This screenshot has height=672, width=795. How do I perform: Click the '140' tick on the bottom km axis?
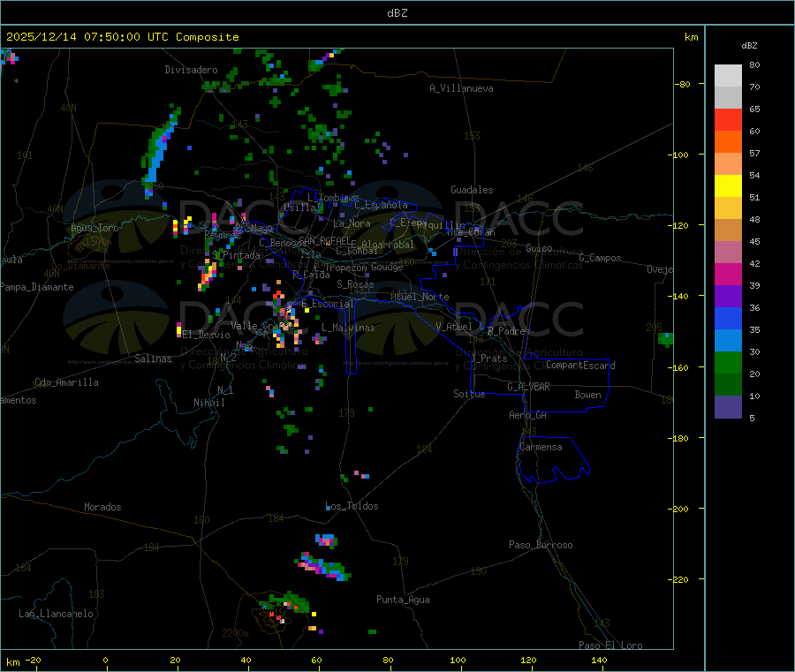tap(599, 660)
